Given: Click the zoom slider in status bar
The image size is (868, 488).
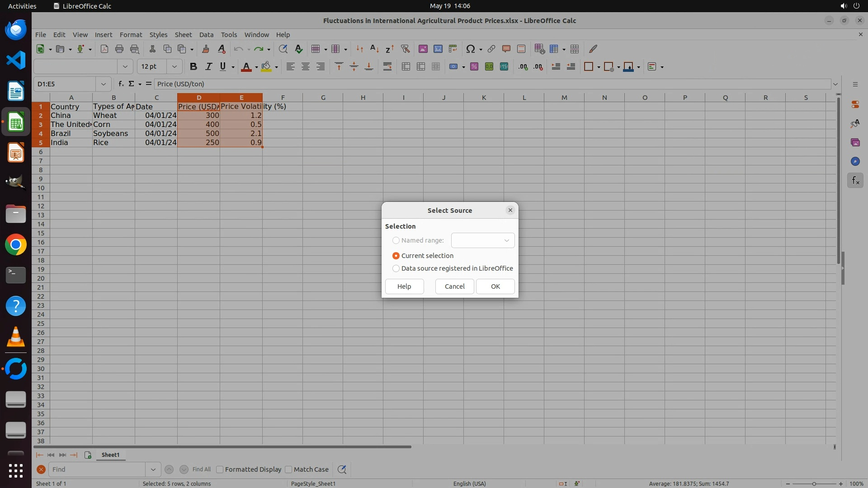Looking at the screenshot, I should (814, 483).
